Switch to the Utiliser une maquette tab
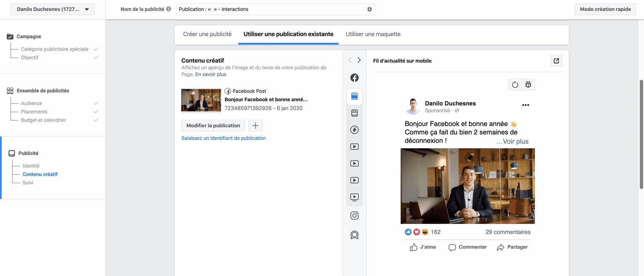Image resolution: width=644 pixels, height=276 pixels. [x=373, y=34]
